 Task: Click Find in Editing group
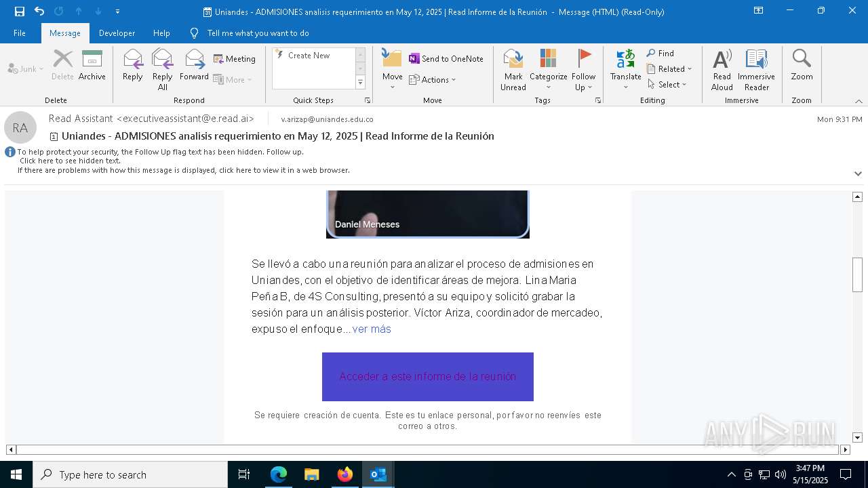point(660,54)
